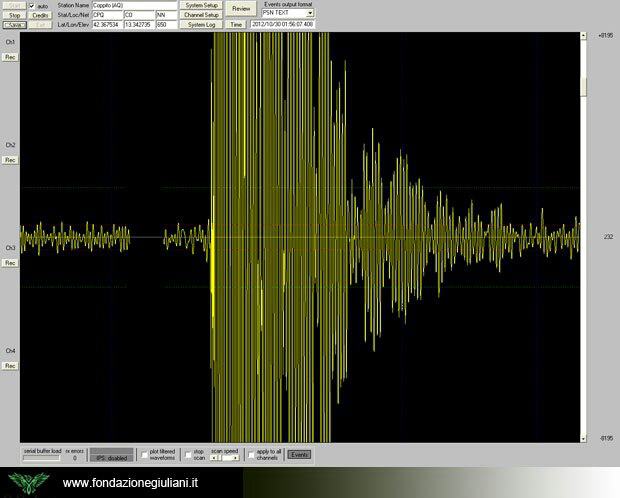View the System Log
Screen dimensions: 620x498
click(201, 24)
